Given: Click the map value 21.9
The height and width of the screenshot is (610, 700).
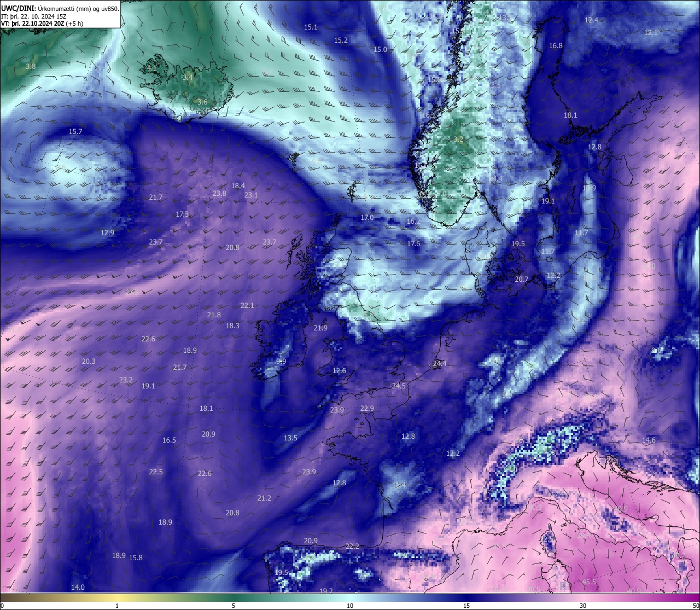Looking at the screenshot, I should coord(320,328).
